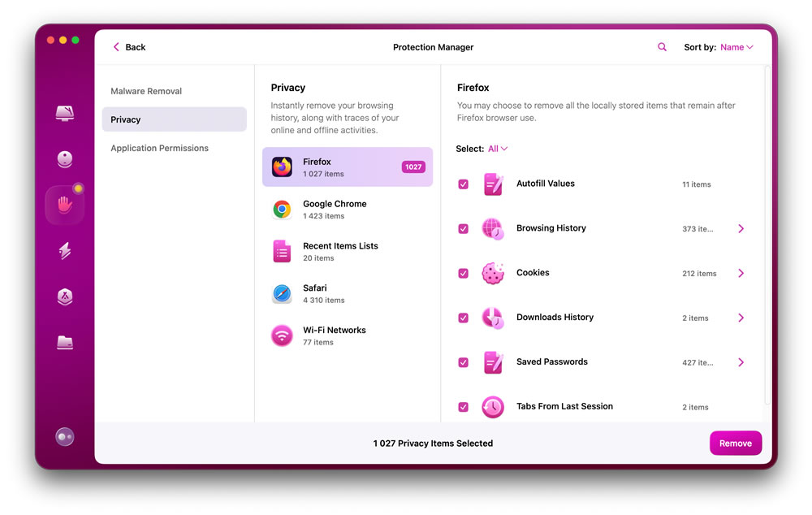
Task: Click the Browsing History globe icon
Action: (493, 228)
